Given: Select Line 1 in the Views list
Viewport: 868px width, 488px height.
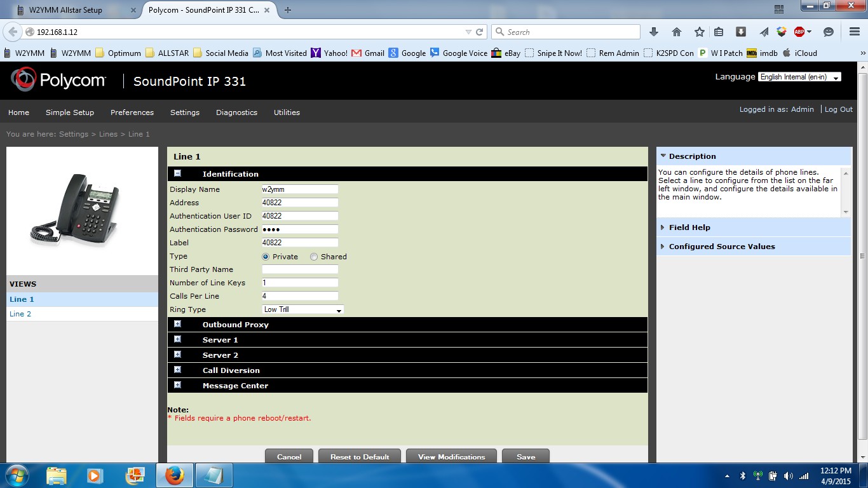Looking at the screenshot, I should pyautogui.click(x=82, y=299).
